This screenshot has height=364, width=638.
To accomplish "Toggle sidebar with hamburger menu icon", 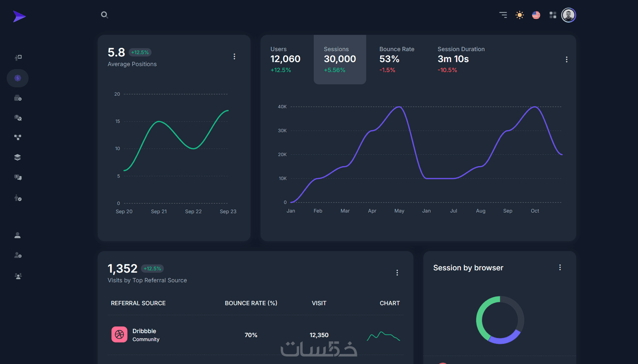I will (503, 15).
